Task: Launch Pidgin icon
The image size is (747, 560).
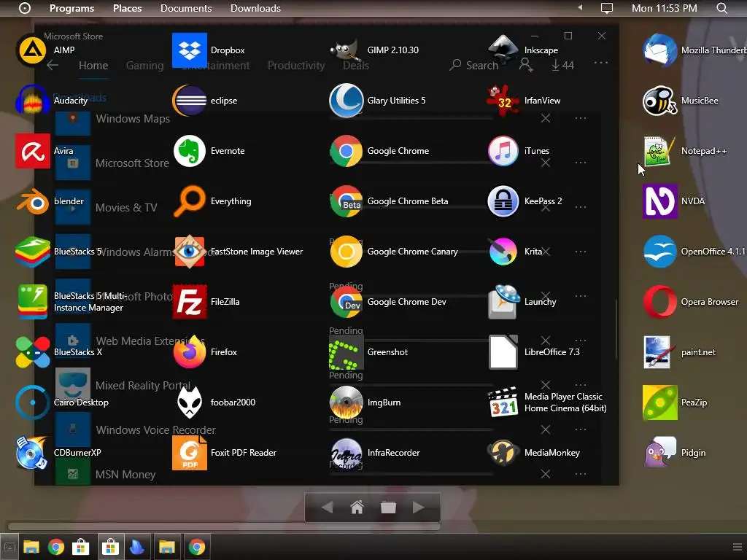Action: 659,453
